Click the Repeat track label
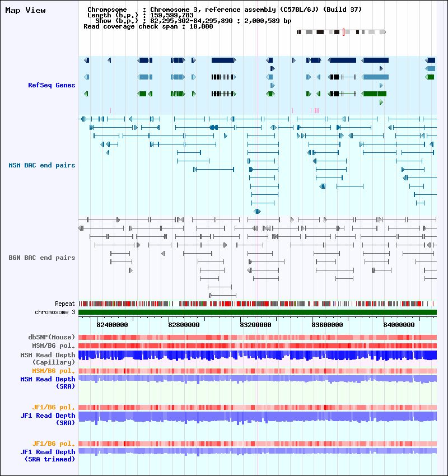The image size is (448, 476). pyautogui.click(x=65, y=304)
